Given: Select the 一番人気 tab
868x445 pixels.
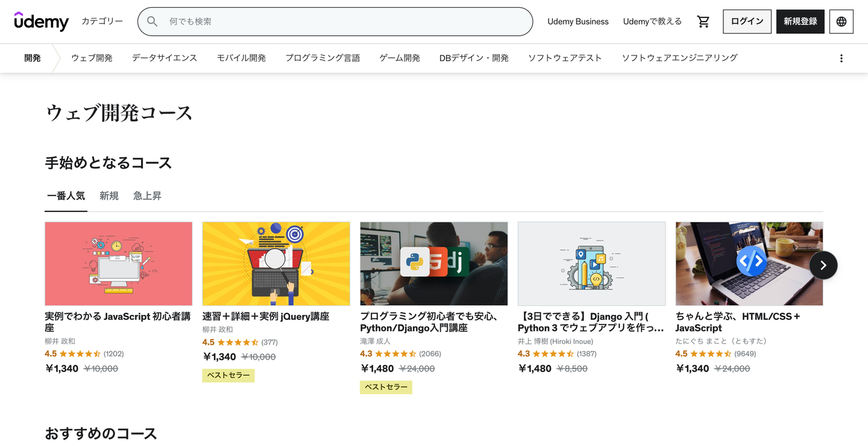Looking at the screenshot, I should click(66, 196).
